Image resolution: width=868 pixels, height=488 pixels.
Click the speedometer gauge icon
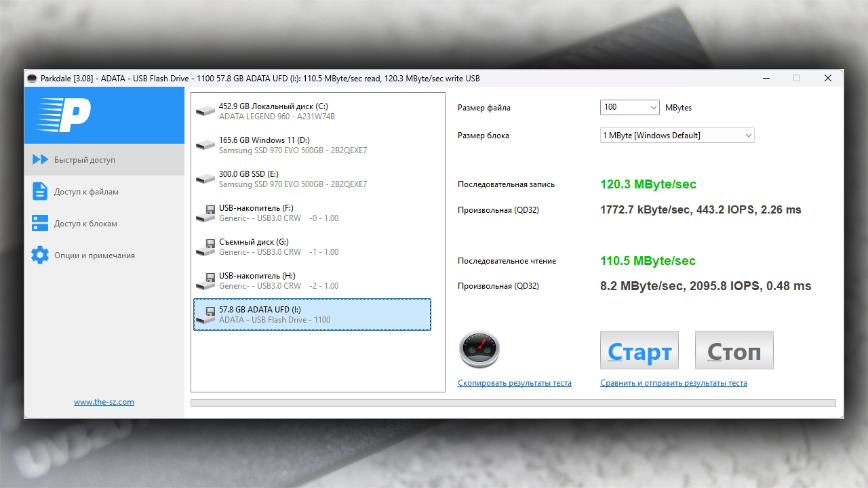(479, 349)
